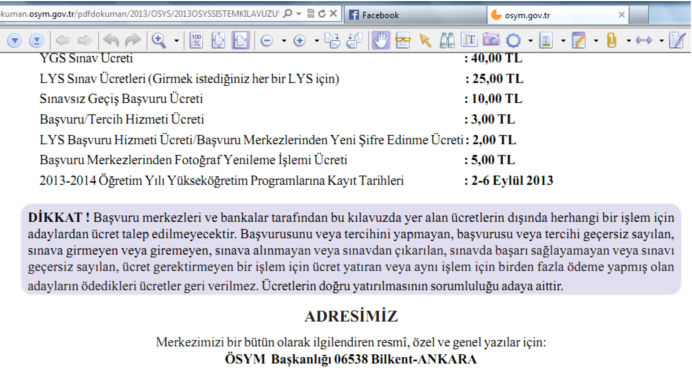Click the refresh page button

click(x=322, y=14)
